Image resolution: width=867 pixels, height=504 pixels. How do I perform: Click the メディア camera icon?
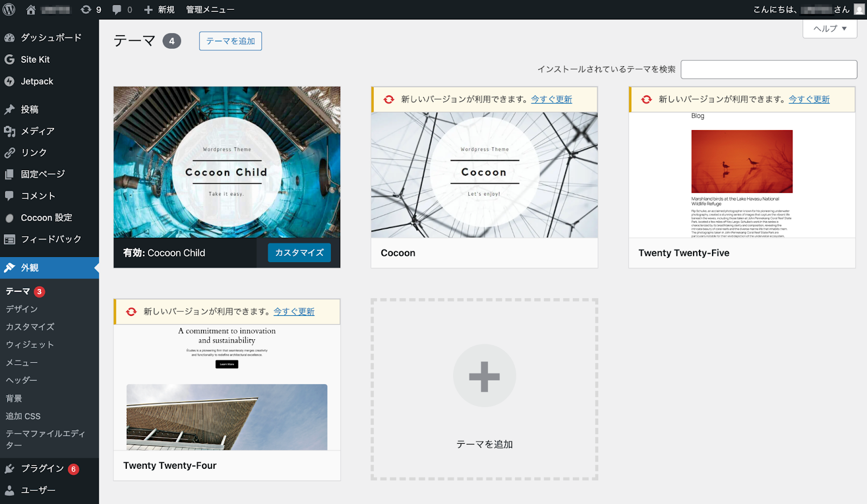click(x=9, y=131)
